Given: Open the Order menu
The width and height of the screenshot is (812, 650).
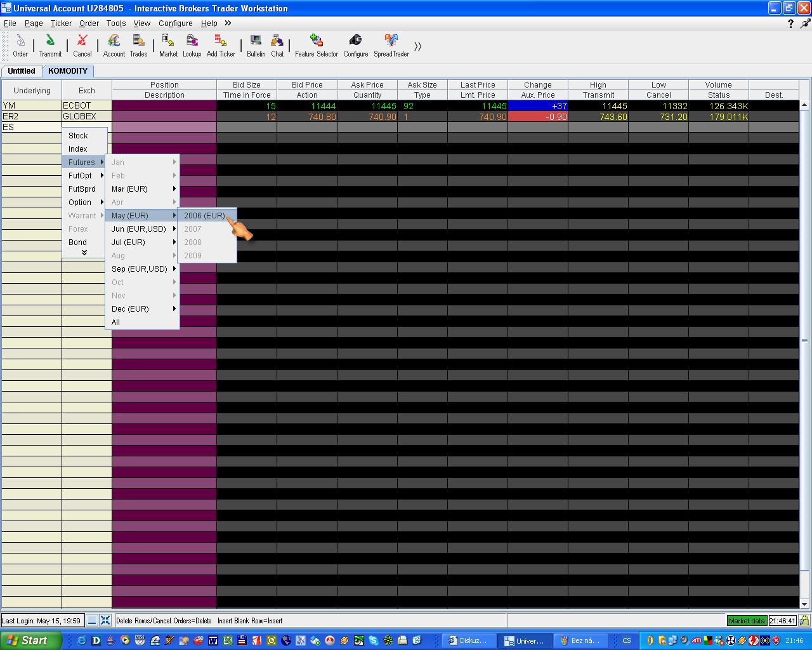Looking at the screenshot, I should click(x=89, y=23).
